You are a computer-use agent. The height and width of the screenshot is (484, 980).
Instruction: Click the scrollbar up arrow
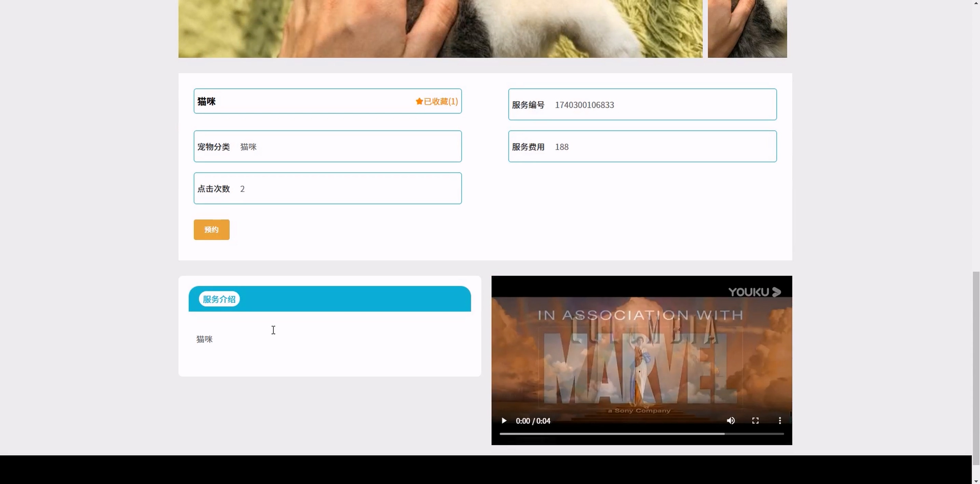point(976,3)
